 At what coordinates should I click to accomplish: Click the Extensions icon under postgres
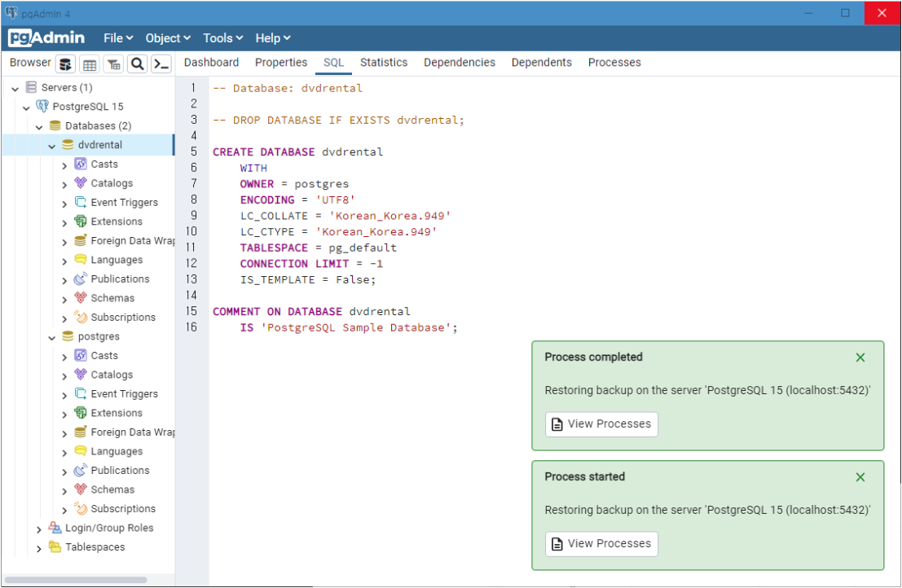tap(81, 413)
